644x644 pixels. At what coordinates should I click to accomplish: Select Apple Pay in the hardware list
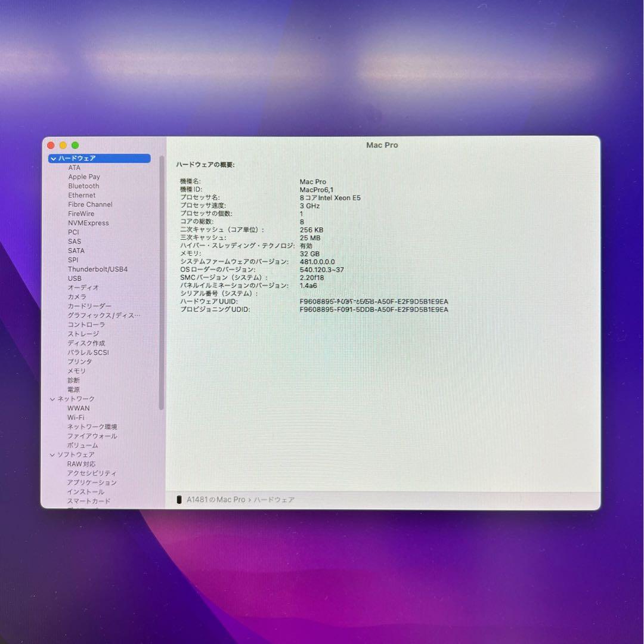point(84,177)
